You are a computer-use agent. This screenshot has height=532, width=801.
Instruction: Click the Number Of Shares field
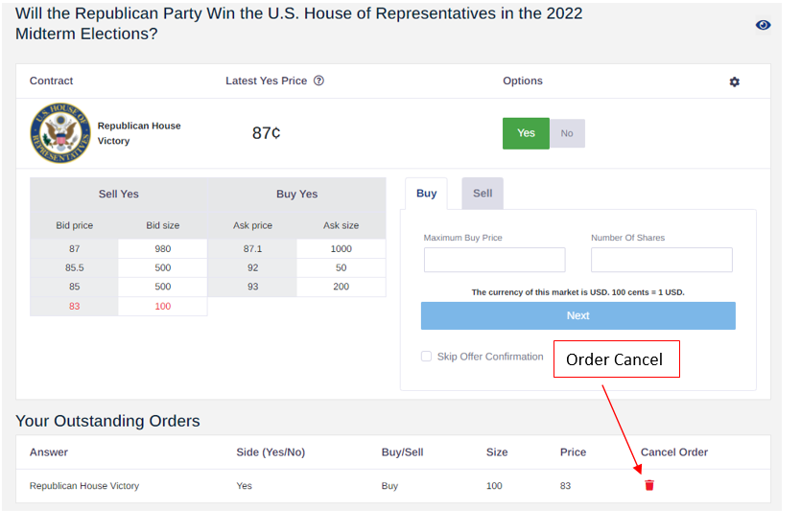pos(661,260)
